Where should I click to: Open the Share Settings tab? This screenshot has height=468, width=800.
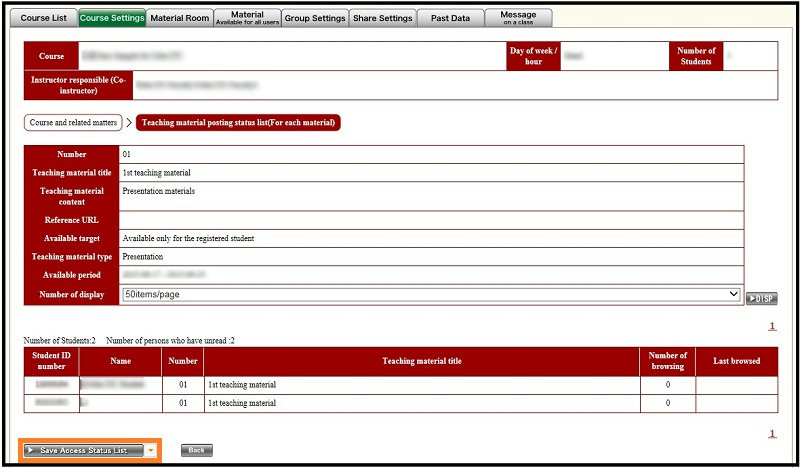point(382,18)
